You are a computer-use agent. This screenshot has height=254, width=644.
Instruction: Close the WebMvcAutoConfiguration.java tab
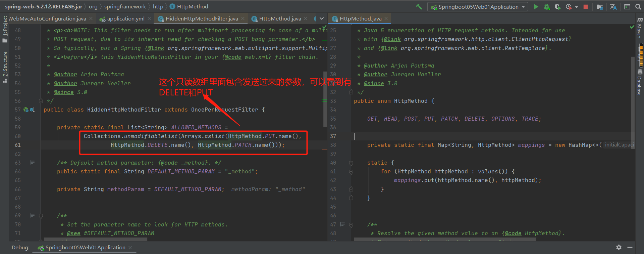click(x=91, y=19)
